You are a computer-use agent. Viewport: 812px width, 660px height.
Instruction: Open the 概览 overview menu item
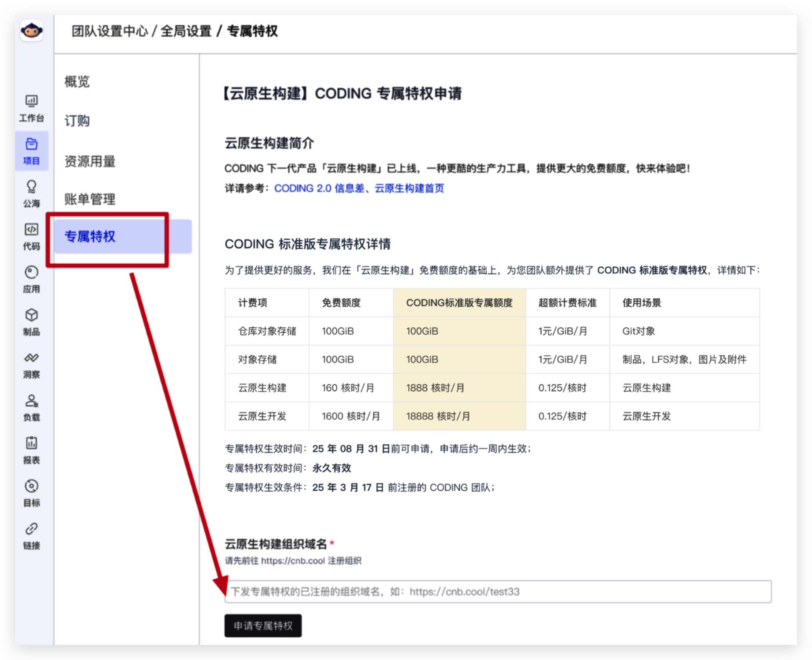(x=77, y=81)
